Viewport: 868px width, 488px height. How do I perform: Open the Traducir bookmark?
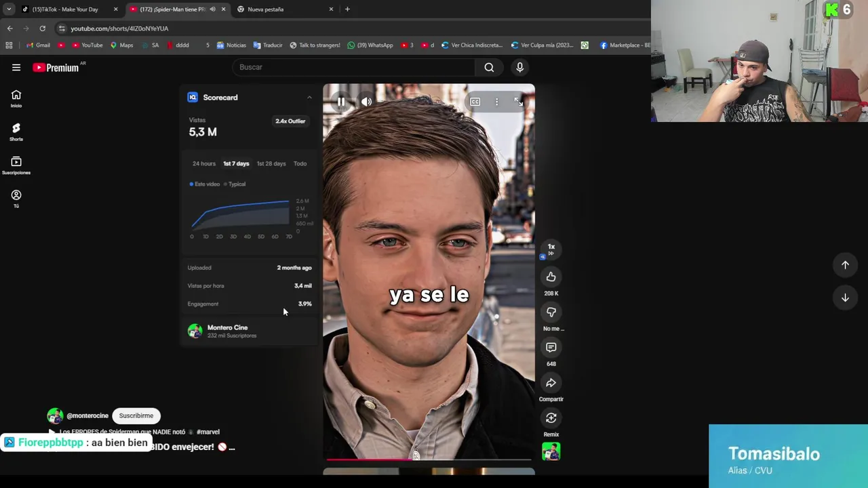(267, 45)
